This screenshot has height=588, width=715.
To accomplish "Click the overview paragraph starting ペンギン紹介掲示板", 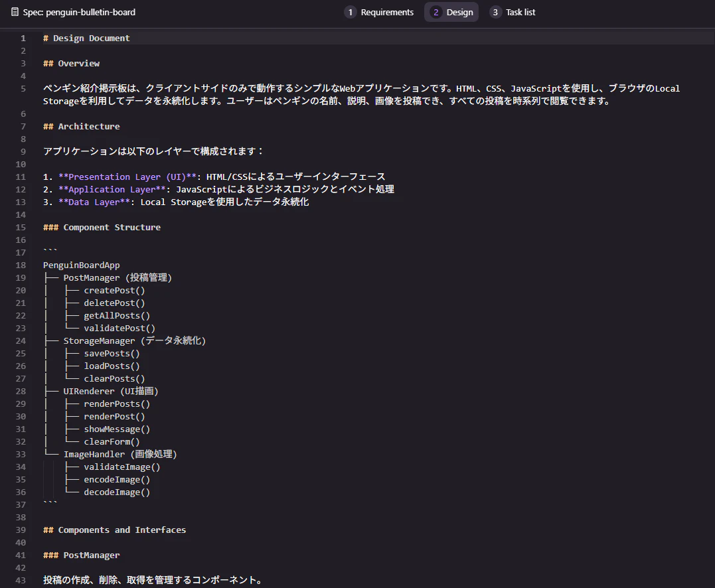I will point(362,95).
